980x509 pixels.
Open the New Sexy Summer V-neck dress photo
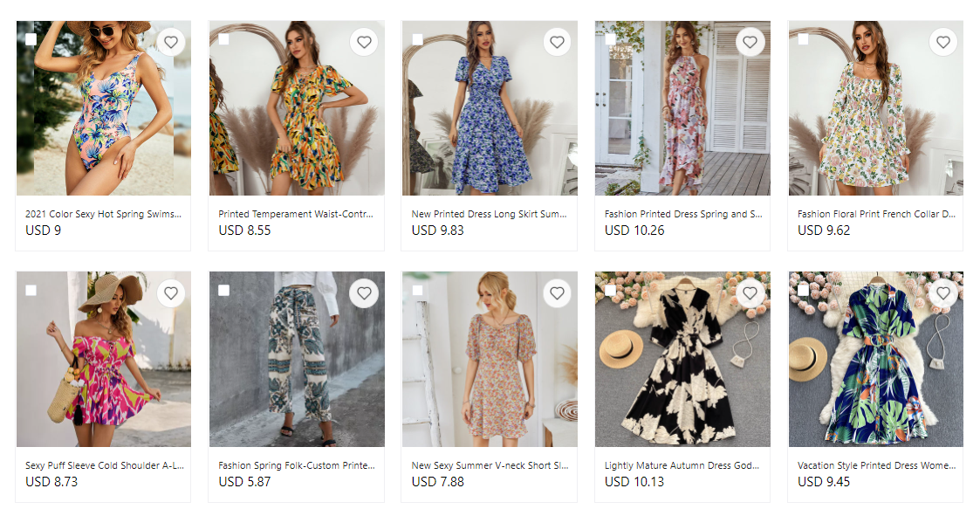(x=490, y=367)
